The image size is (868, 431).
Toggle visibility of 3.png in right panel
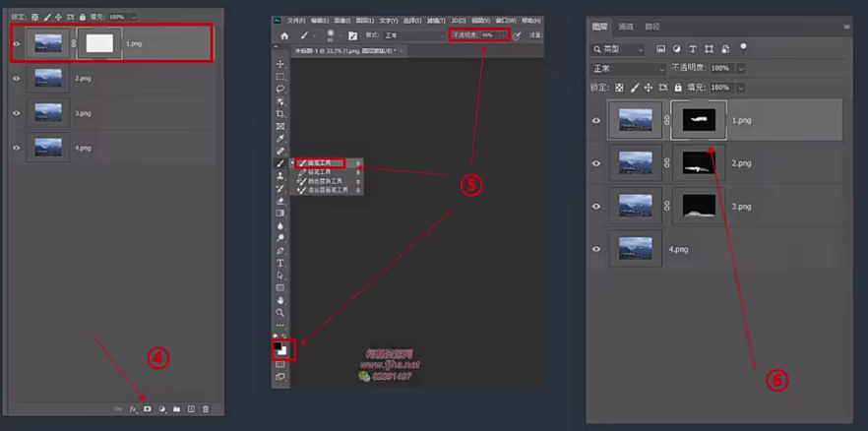coord(596,206)
